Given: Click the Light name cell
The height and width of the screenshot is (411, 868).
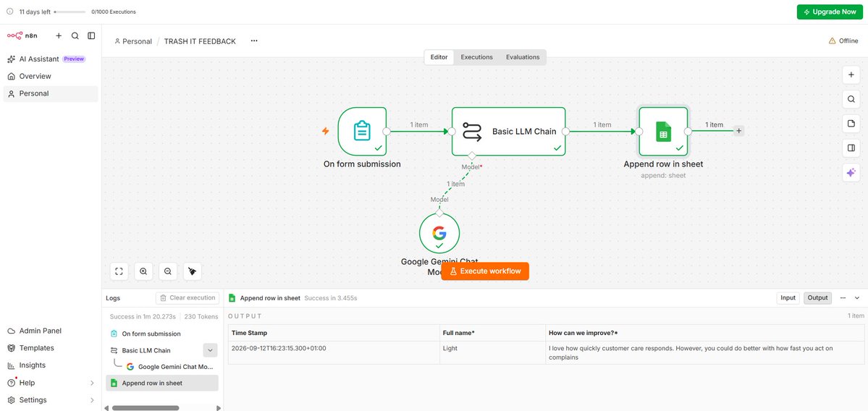Looking at the screenshot, I should pos(493,353).
